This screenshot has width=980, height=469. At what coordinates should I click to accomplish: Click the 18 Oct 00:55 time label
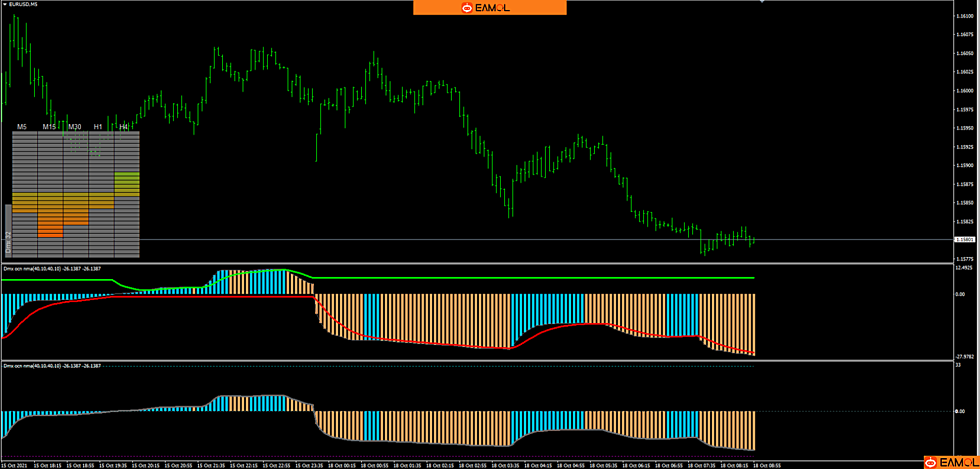click(x=375, y=465)
